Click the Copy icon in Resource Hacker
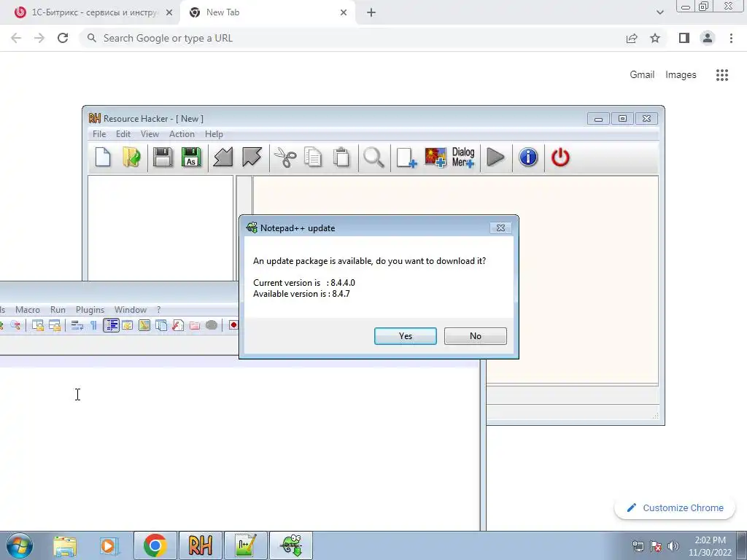This screenshot has width=747, height=560. click(x=313, y=157)
